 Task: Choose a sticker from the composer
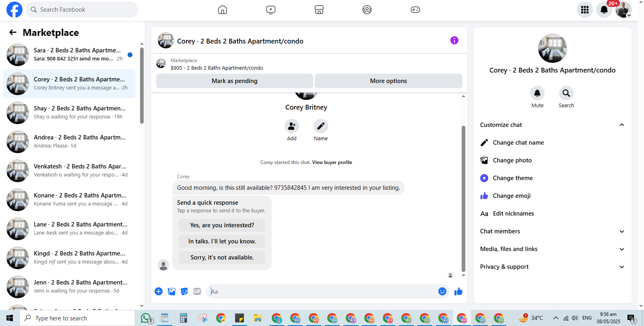[184, 291]
